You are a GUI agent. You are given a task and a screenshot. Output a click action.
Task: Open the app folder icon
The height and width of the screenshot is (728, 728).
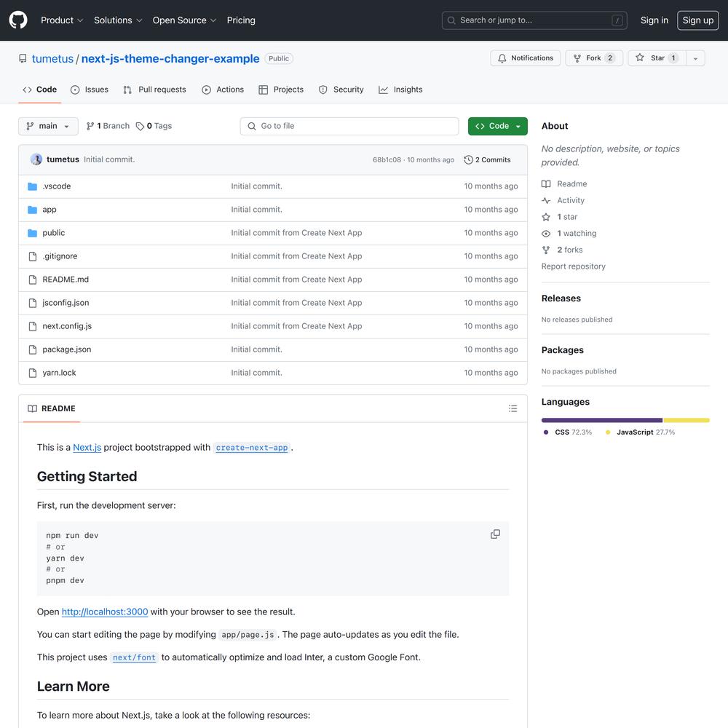tap(33, 210)
